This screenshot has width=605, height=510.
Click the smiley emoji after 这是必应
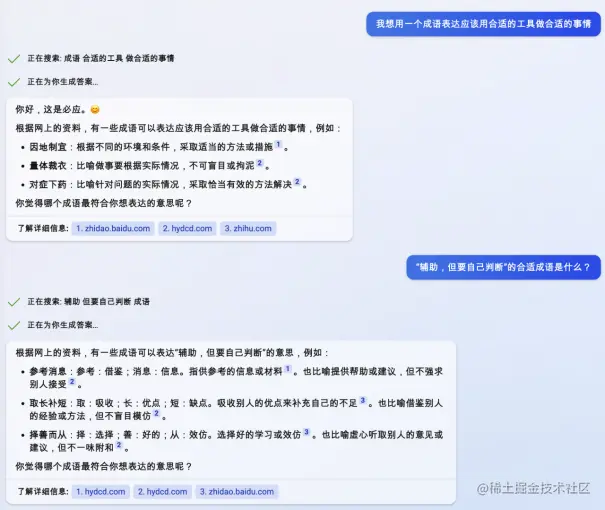click(x=95, y=110)
